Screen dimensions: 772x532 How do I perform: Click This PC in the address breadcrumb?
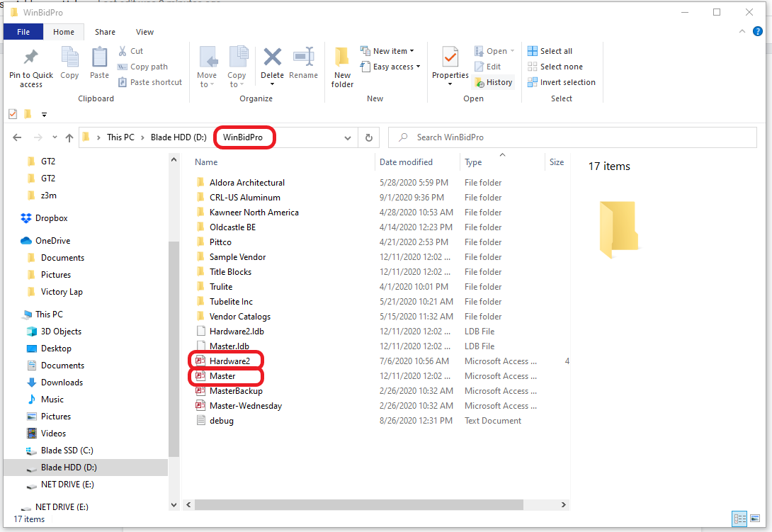tap(120, 137)
